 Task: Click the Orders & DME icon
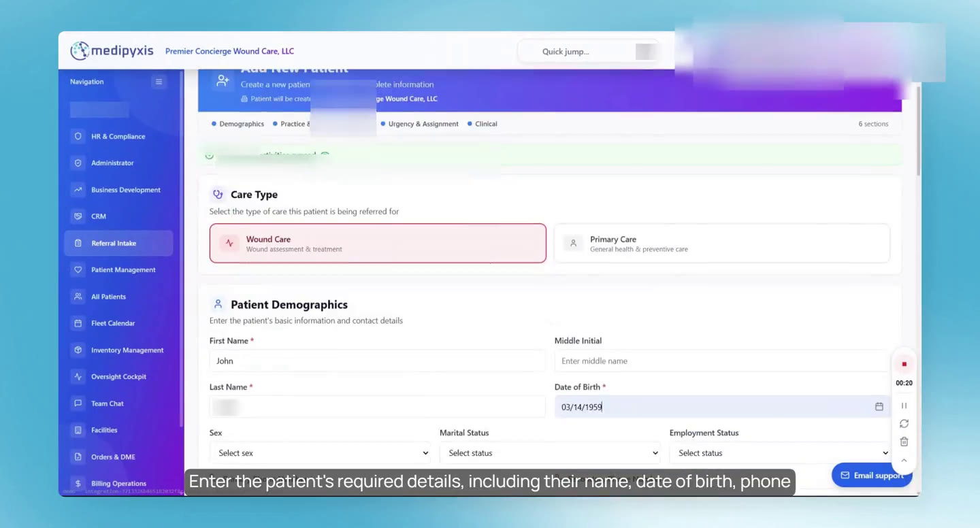(x=78, y=457)
